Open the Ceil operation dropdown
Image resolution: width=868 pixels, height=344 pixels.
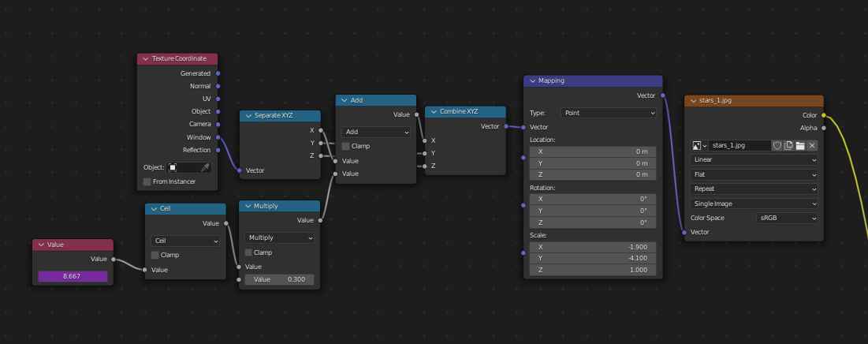(x=185, y=241)
